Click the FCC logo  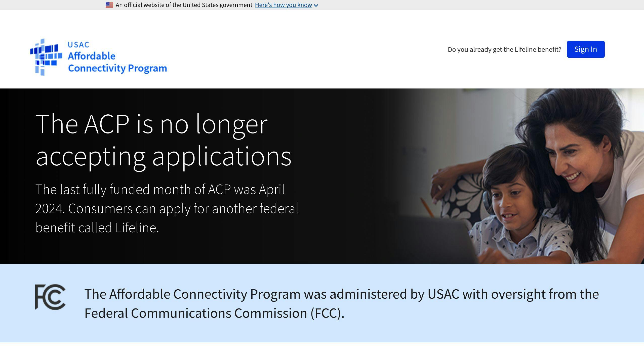click(x=50, y=297)
